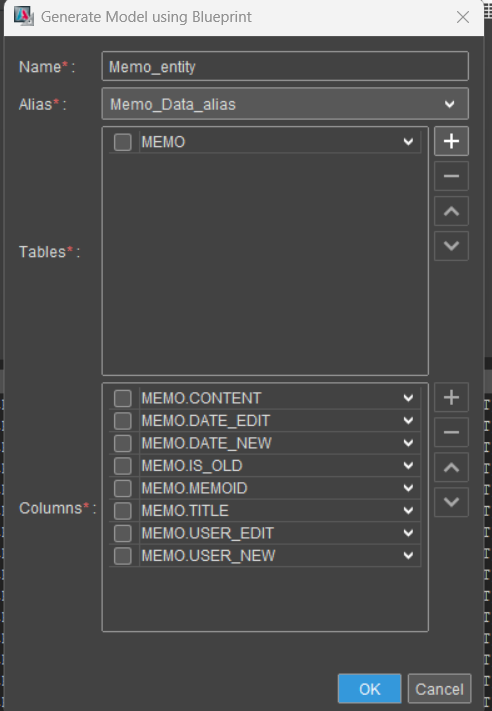Check the MEMO.IS_OLD column checkbox

[x=122, y=466]
